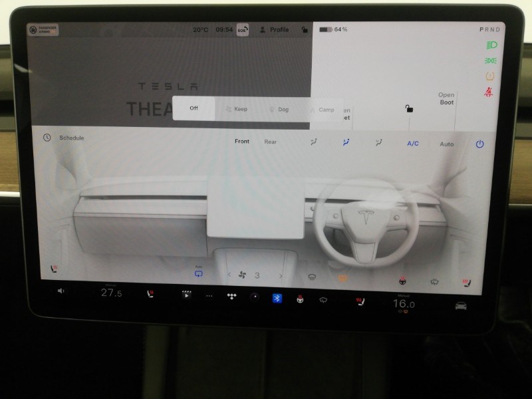532x399 pixels.
Task: Tap the left seat heater icon in the dock
Action: (x=150, y=294)
